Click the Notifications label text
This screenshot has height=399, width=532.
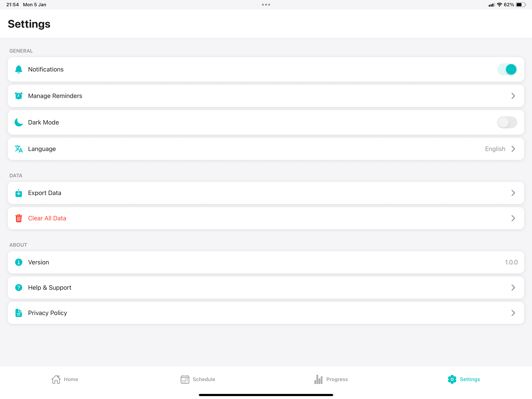click(x=46, y=69)
